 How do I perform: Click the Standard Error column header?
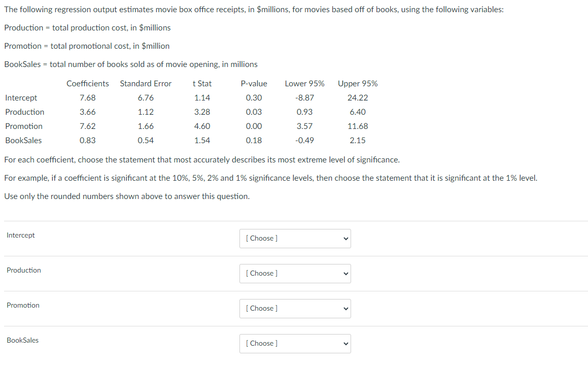point(146,83)
